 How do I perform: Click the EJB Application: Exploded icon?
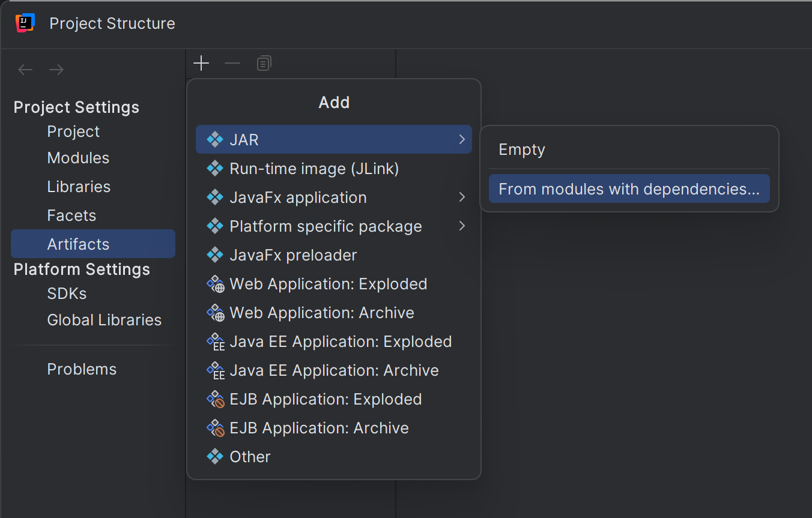215,399
